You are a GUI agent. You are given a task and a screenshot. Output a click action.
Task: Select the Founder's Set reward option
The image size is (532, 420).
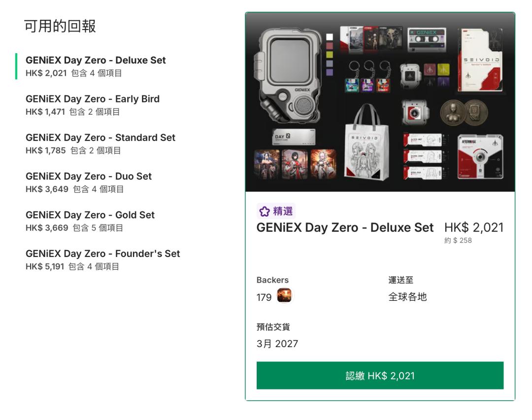point(103,259)
